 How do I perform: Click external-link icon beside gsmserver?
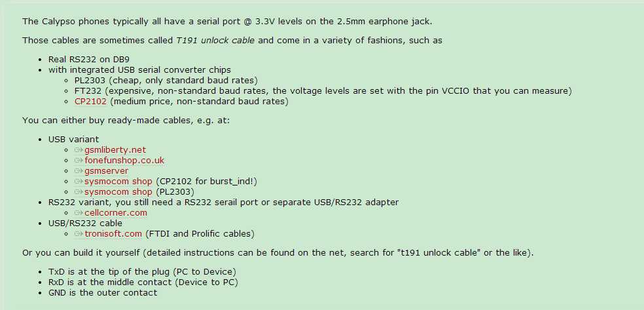[79, 170]
